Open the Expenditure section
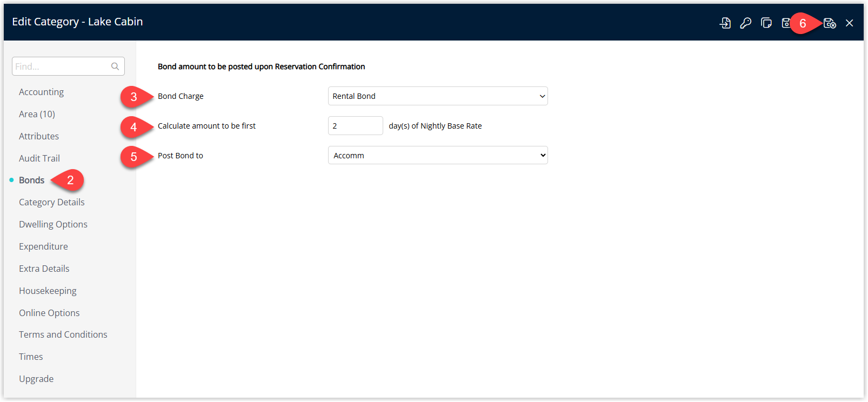Screen dimensions: 868x402 (44, 246)
